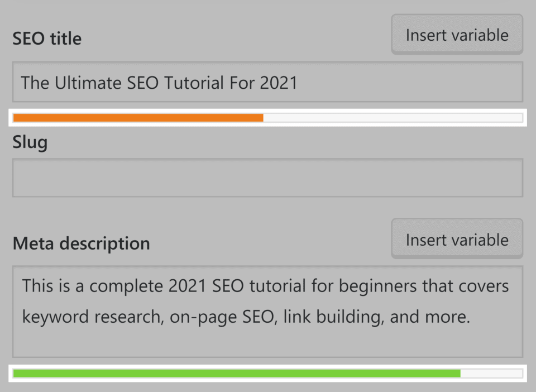
Task: Click Insert variable for the SEO title
Action: 457,34
